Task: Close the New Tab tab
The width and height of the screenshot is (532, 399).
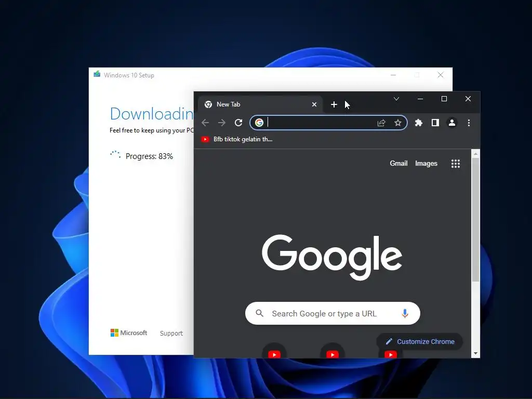Action: coord(314,104)
